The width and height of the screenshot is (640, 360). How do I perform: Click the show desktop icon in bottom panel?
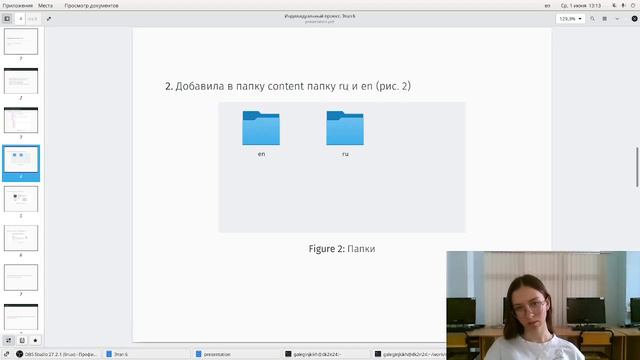tap(7, 354)
